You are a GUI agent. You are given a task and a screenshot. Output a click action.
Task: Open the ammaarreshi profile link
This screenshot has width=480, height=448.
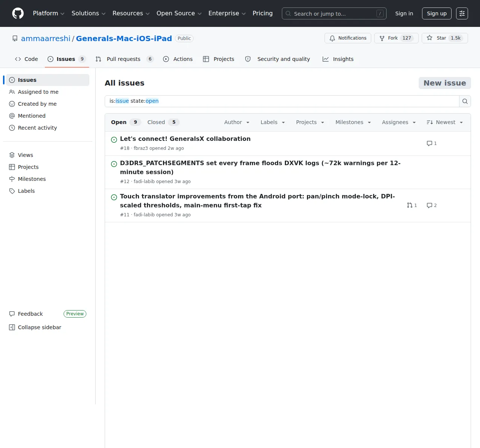46,38
